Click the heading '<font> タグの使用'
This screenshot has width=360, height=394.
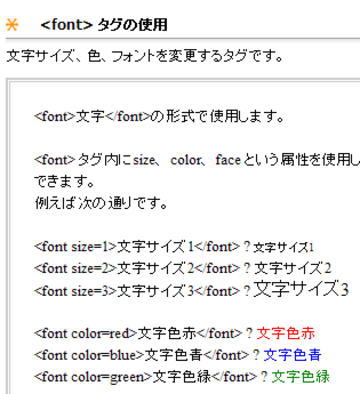coord(104,25)
